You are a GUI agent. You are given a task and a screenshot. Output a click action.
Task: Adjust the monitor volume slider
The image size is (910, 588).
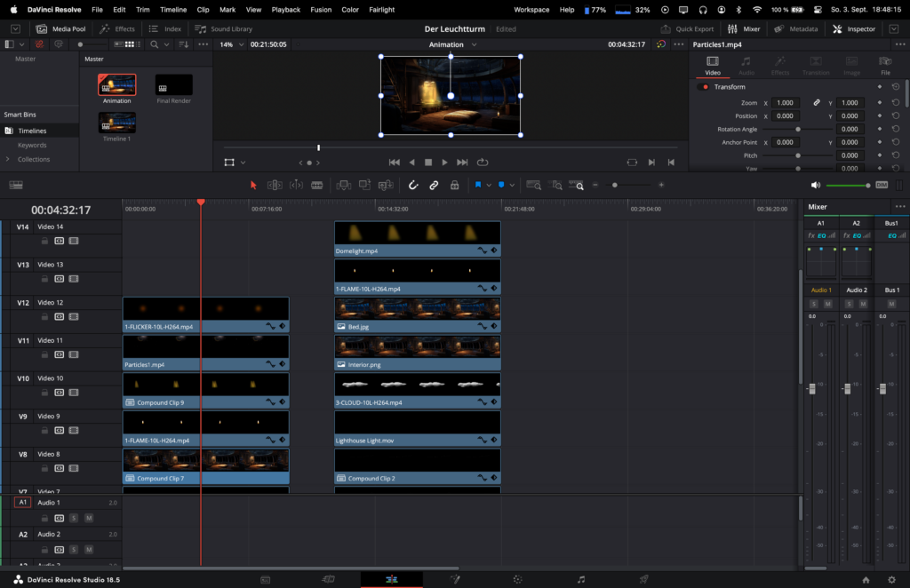pos(848,185)
